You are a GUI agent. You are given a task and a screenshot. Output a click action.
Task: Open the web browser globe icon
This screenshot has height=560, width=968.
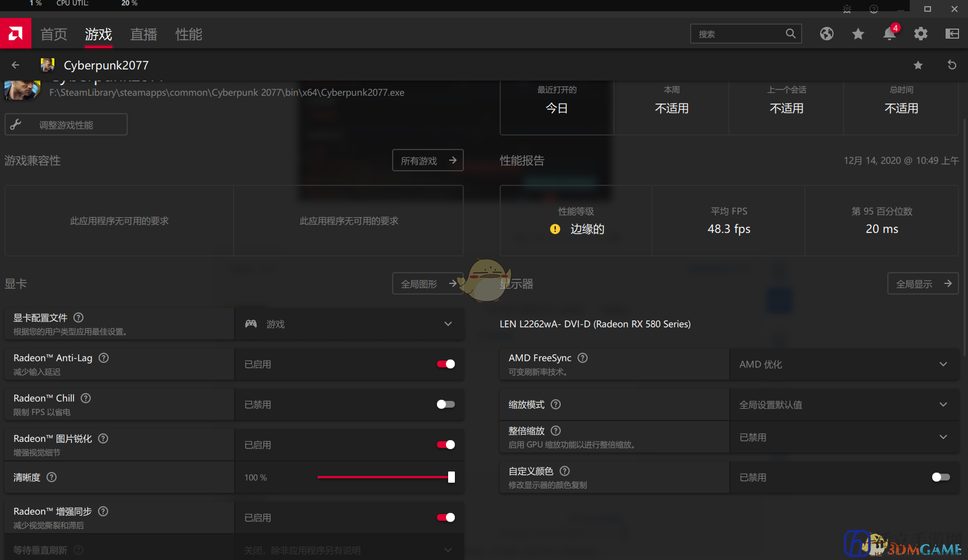click(827, 34)
